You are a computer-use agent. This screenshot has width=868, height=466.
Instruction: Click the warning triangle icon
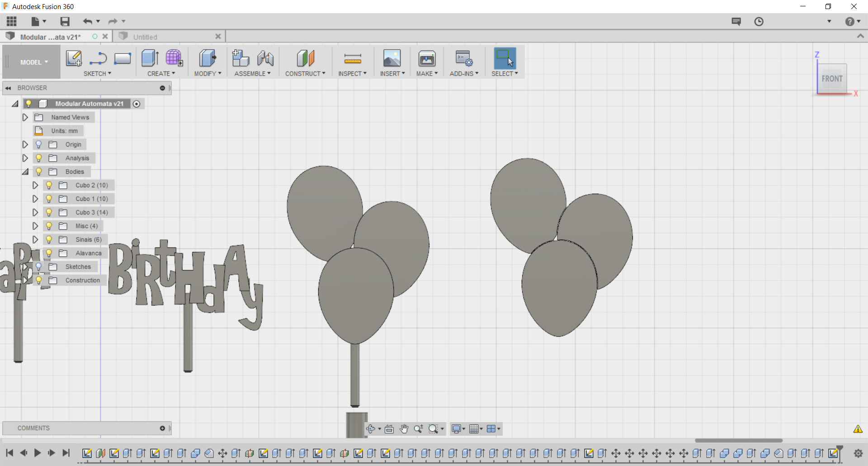click(x=858, y=429)
